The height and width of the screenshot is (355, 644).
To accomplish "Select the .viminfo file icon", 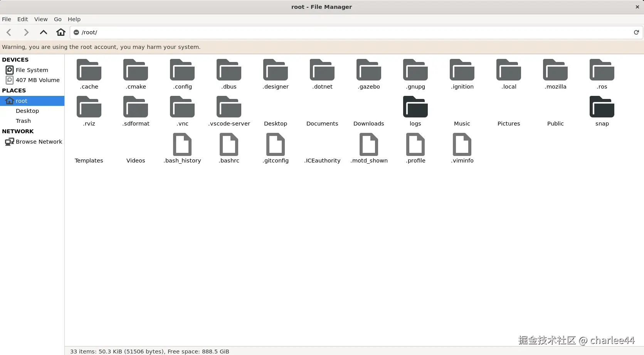I will point(462,144).
